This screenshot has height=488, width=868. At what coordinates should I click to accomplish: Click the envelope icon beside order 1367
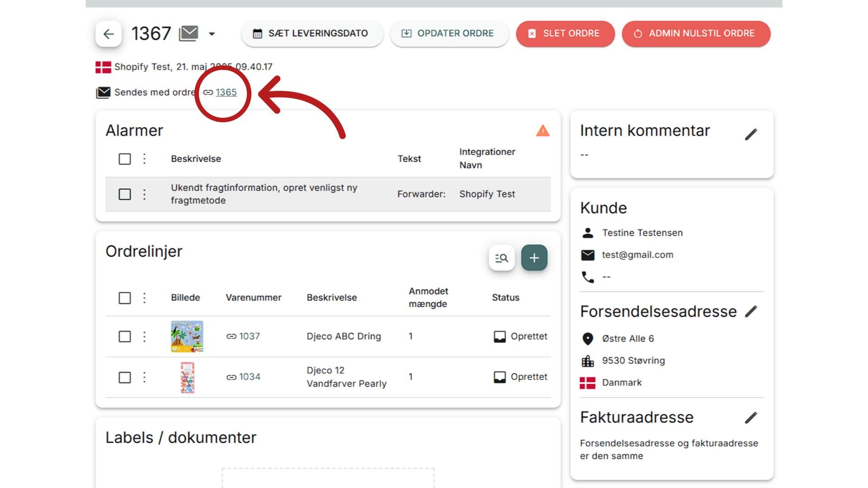coord(189,33)
